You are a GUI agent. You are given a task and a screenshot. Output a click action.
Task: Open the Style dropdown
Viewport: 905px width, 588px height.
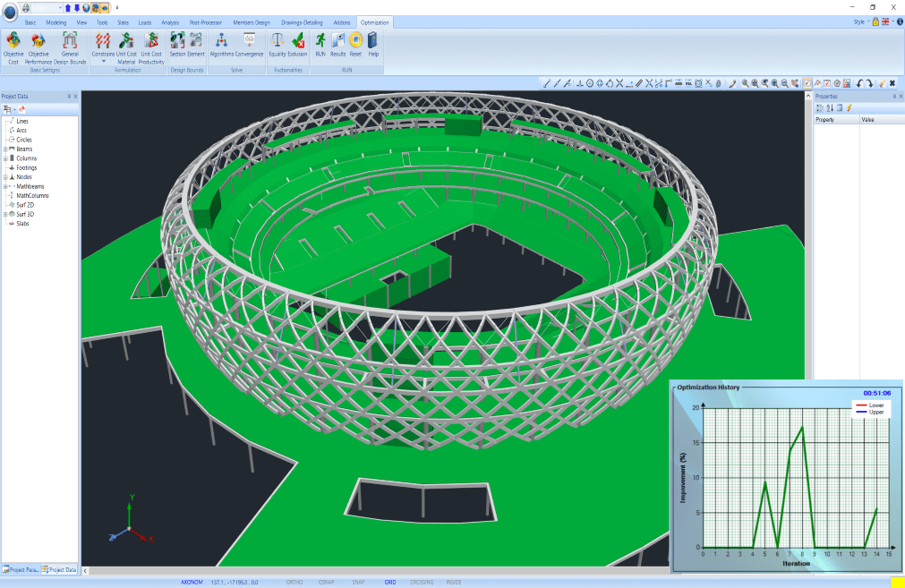pyautogui.click(x=860, y=22)
